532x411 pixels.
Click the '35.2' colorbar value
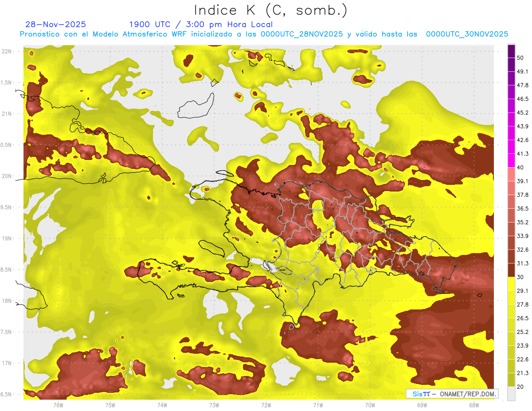(523, 222)
